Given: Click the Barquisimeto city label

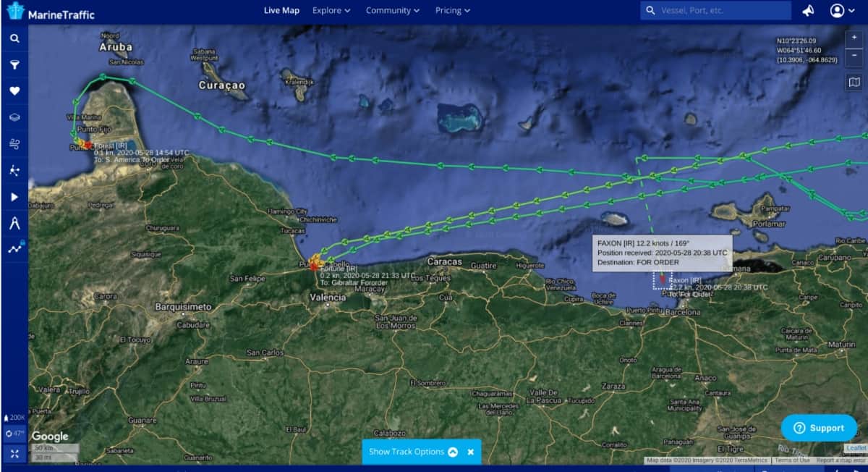Looking at the screenshot, I should [x=184, y=307].
